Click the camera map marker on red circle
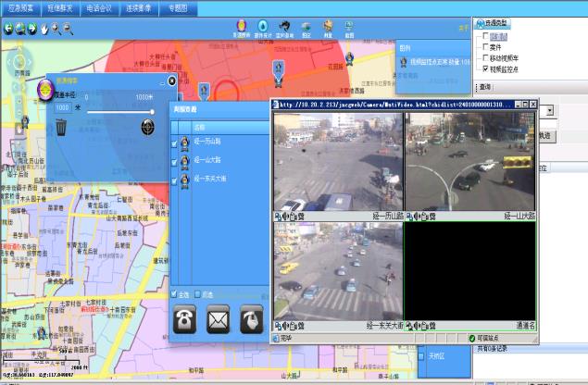 click(x=278, y=73)
